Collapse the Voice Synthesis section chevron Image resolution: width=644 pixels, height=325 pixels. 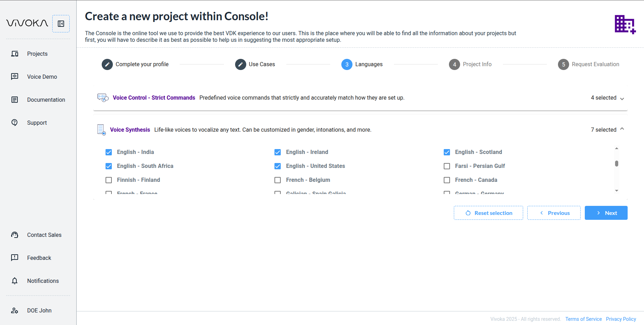tap(622, 129)
